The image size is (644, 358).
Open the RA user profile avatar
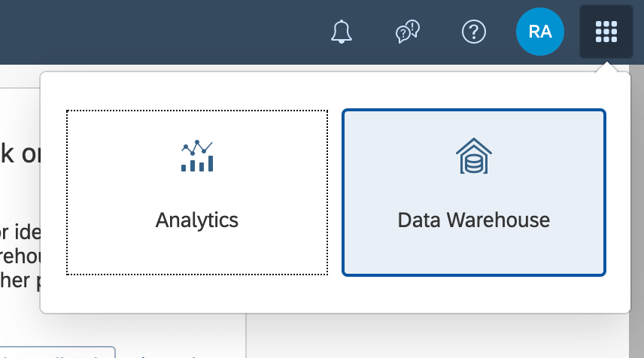[x=539, y=32]
